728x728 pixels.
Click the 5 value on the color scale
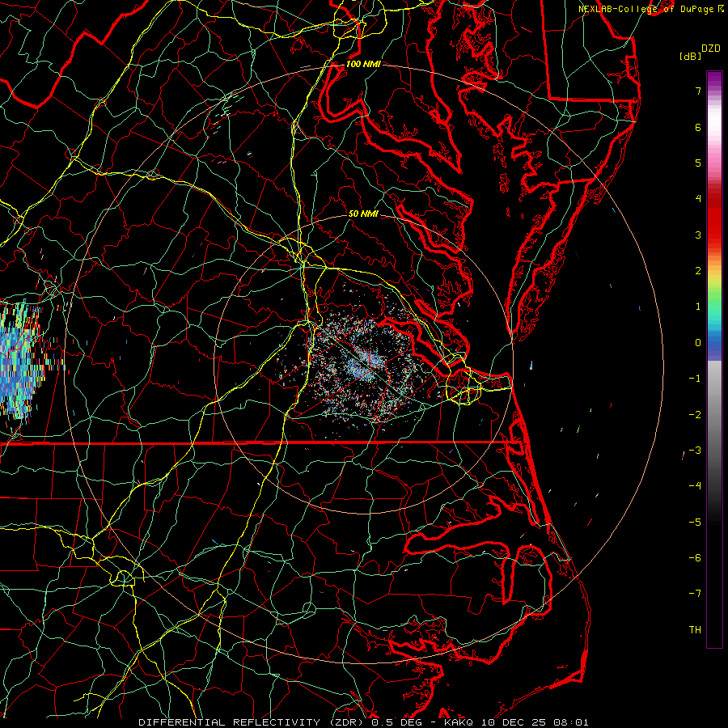(698, 163)
